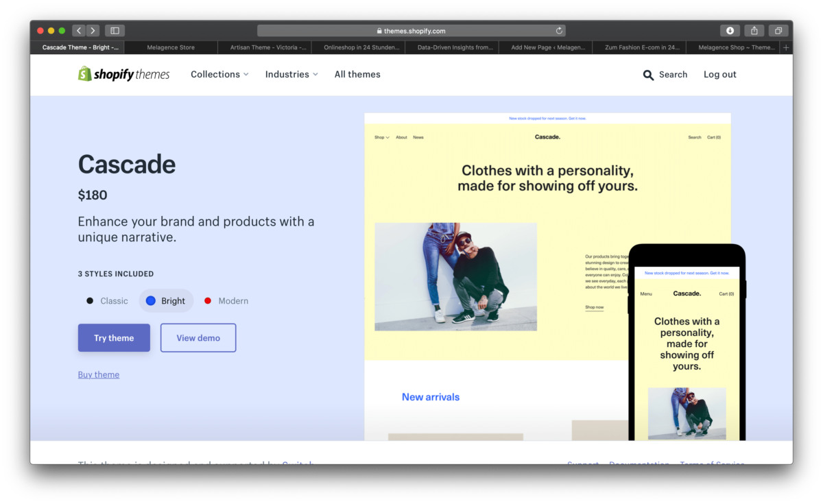Open the Buy theme link
823x504 pixels.
[99, 374]
